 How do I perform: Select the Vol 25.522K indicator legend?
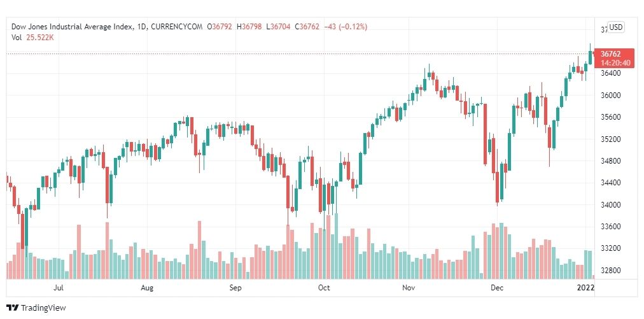(x=33, y=37)
